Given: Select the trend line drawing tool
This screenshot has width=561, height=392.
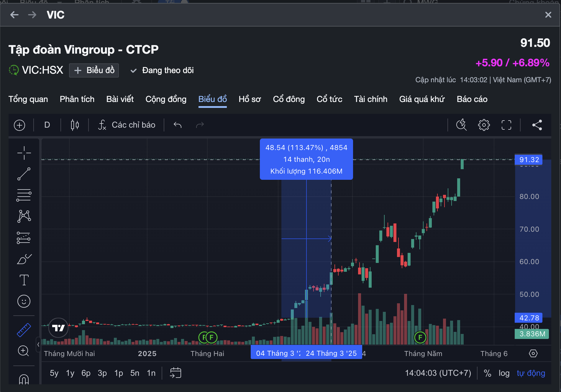Looking at the screenshot, I should 24,174.
